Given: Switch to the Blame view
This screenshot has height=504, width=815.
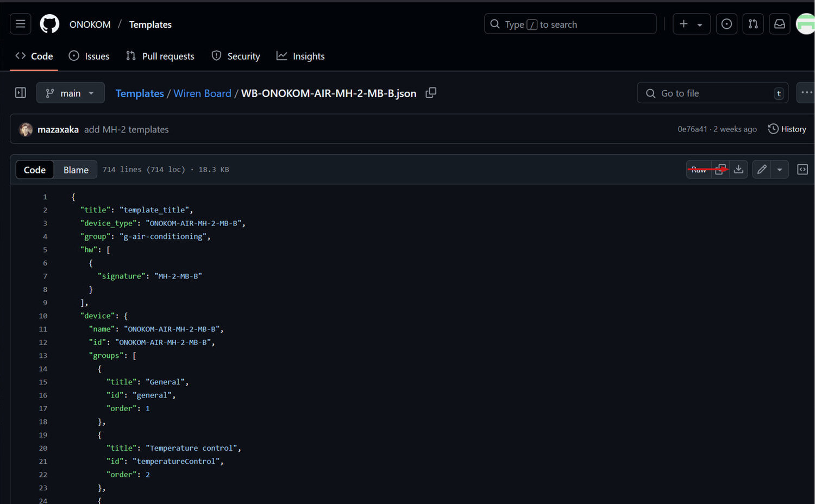Looking at the screenshot, I should click(x=76, y=170).
